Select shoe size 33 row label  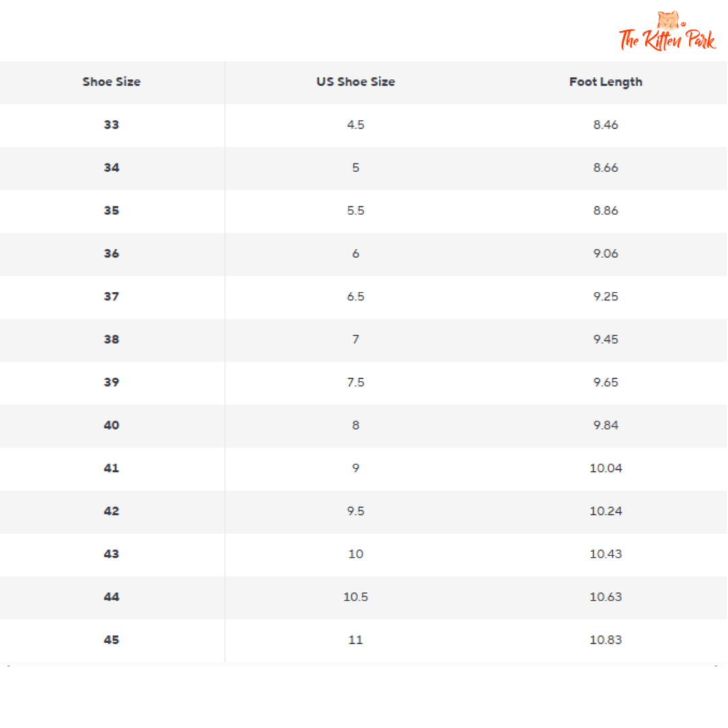(x=112, y=125)
